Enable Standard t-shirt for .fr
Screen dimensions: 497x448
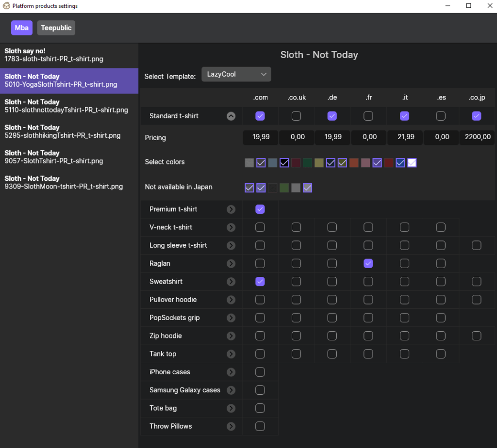368,116
